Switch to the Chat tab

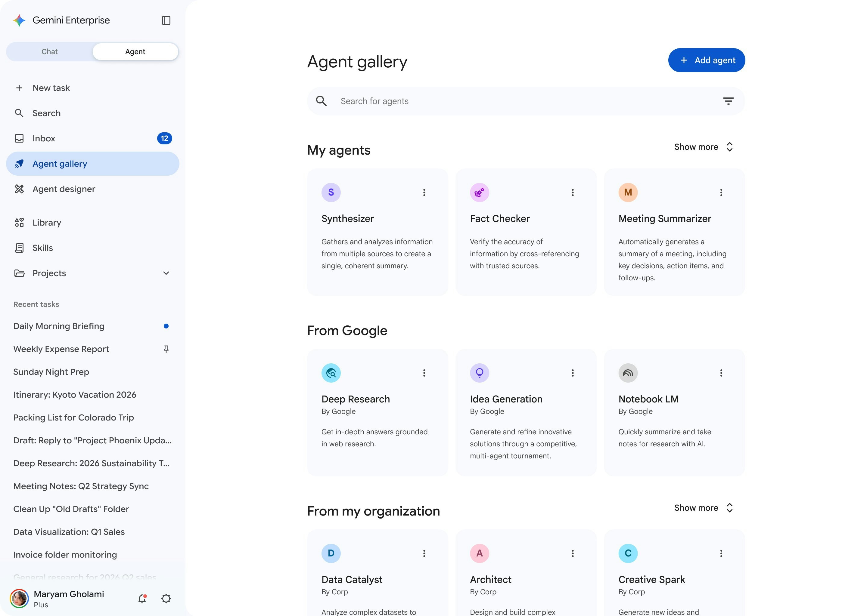[49, 52]
